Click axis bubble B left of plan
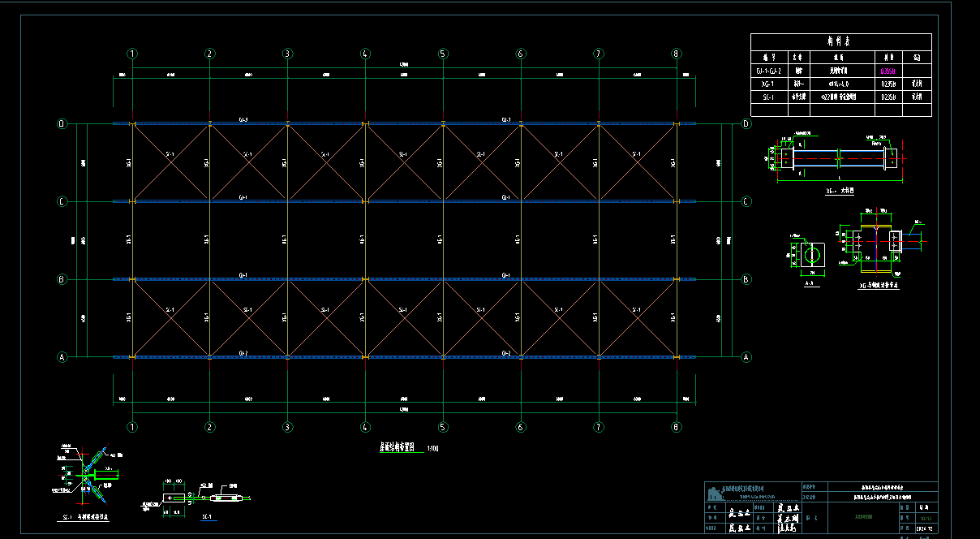Image resolution: width=980 pixels, height=539 pixels. click(62, 279)
